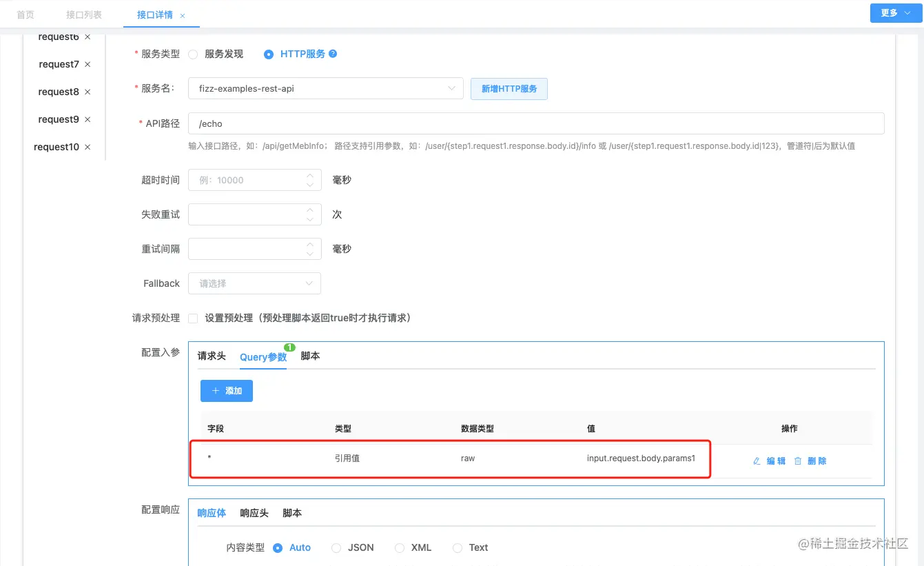Click the help question-mark icon beside HTTP服务
924x566 pixels.
333,54
